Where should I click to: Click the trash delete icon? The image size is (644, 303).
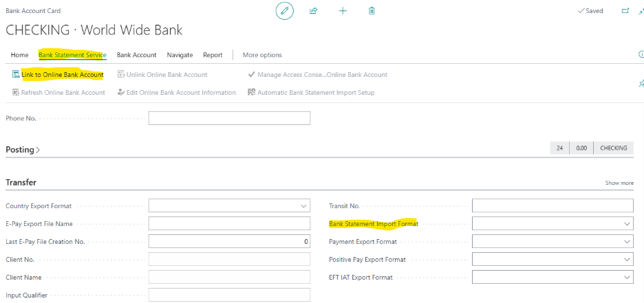coord(372,11)
